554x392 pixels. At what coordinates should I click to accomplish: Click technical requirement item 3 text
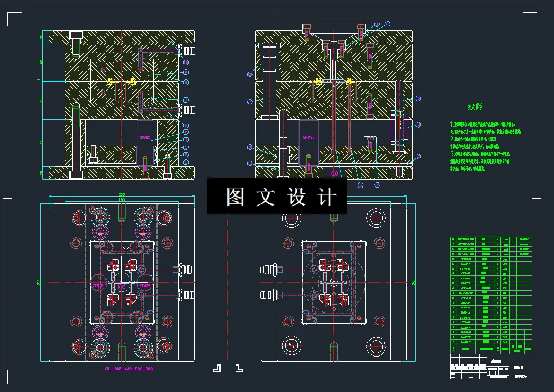(480, 161)
